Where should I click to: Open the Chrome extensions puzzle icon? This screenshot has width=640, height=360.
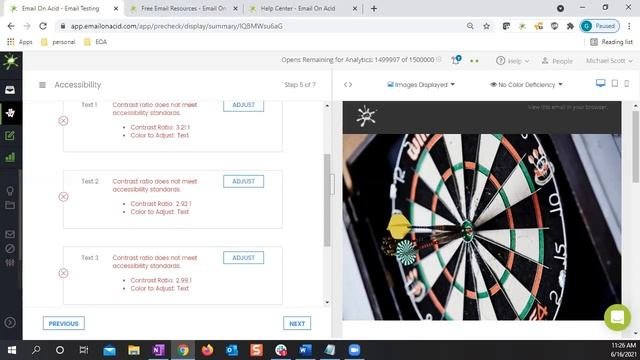[x=570, y=26]
